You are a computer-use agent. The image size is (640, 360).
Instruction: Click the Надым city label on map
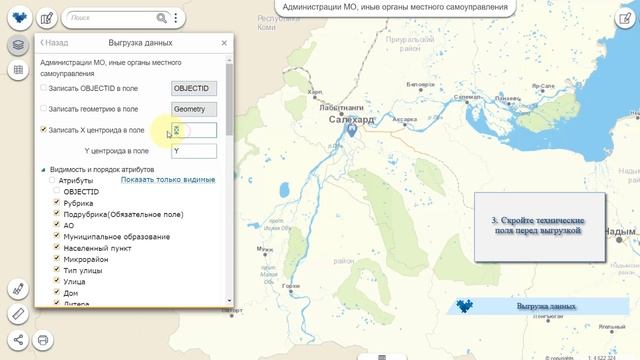pyautogui.click(x=619, y=231)
